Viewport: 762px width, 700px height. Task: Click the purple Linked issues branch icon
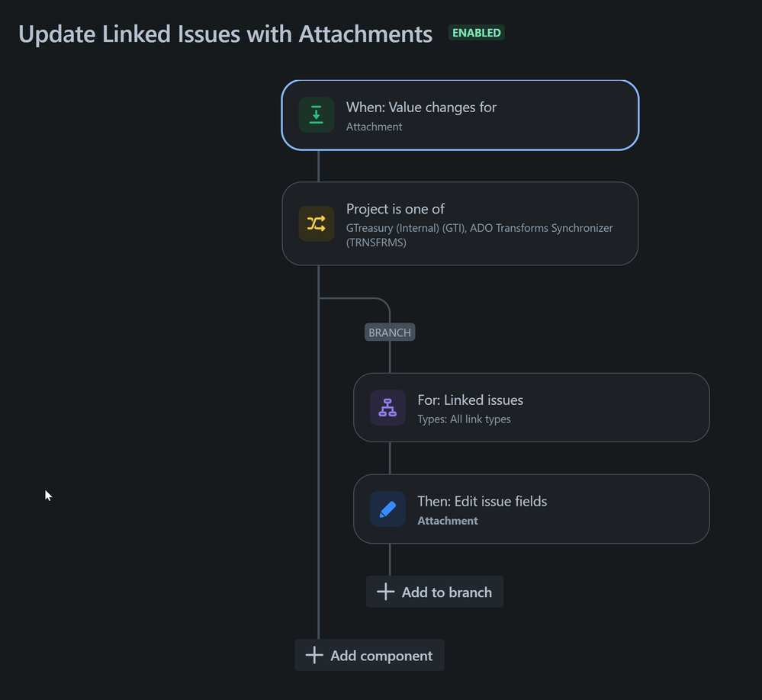tap(387, 407)
